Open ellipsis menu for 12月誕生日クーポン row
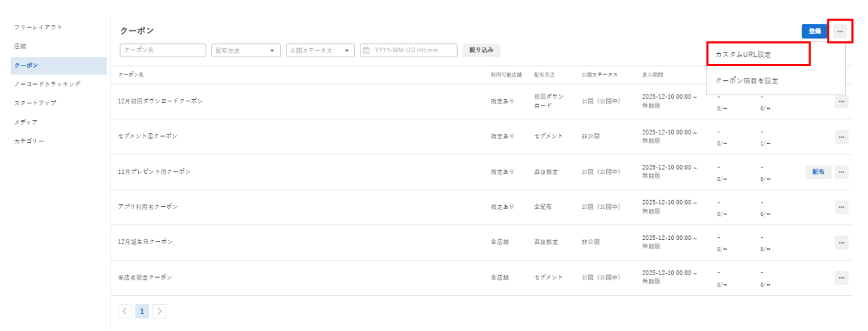 (x=841, y=242)
